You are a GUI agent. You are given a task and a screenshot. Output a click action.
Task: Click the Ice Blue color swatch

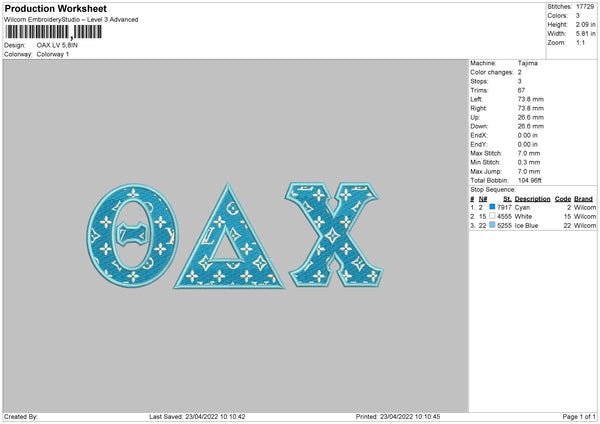pos(492,225)
